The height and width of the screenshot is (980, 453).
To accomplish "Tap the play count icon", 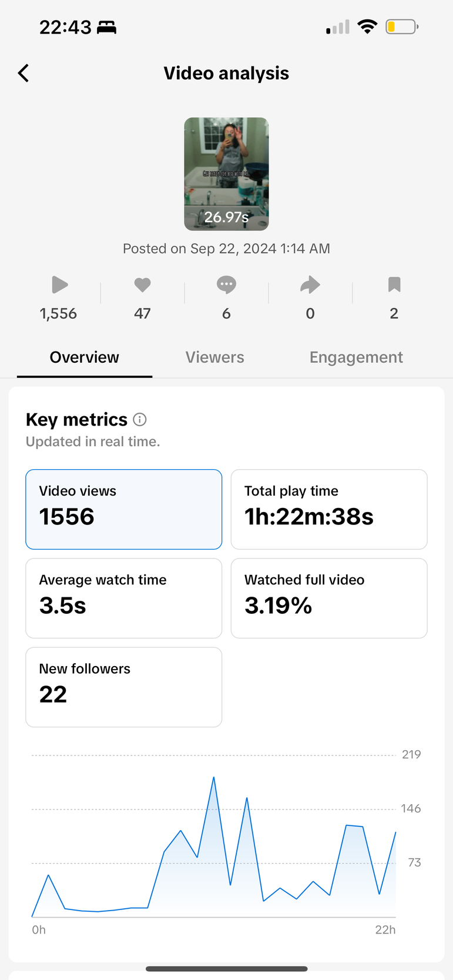I will (x=59, y=285).
